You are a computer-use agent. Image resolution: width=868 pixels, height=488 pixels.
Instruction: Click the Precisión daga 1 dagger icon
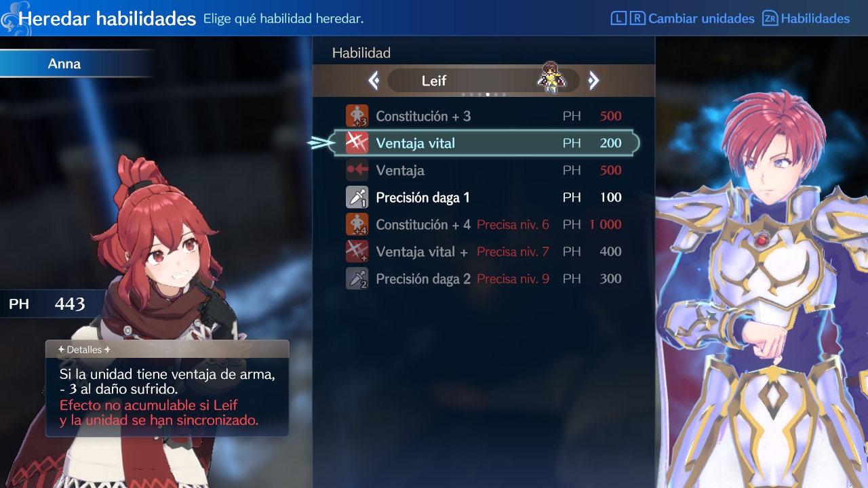pyautogui.click(x=357, y=197)
